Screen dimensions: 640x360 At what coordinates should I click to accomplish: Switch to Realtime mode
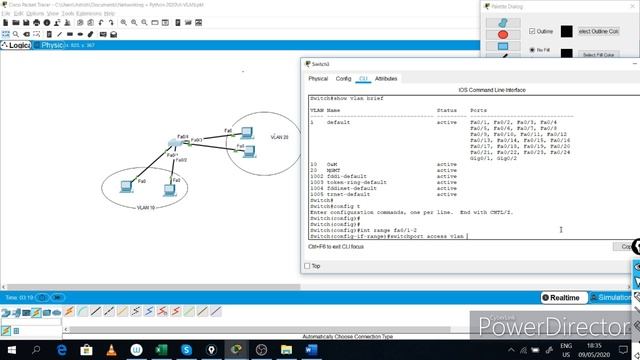coord(564,298)
